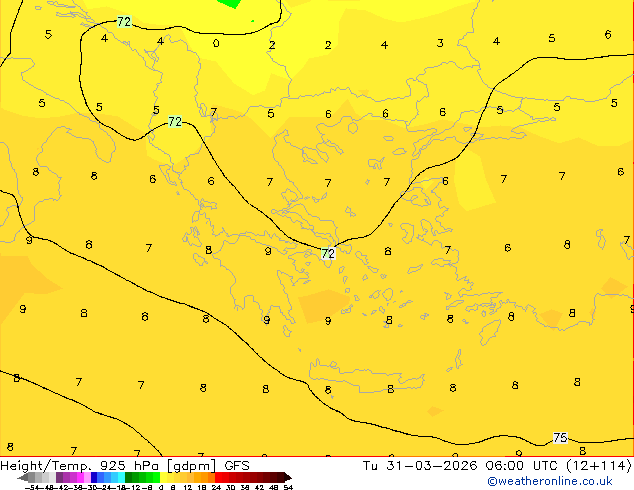634x490 pixels.
Task: Click the grey left arrow end of legend
Action: point(23,478)
